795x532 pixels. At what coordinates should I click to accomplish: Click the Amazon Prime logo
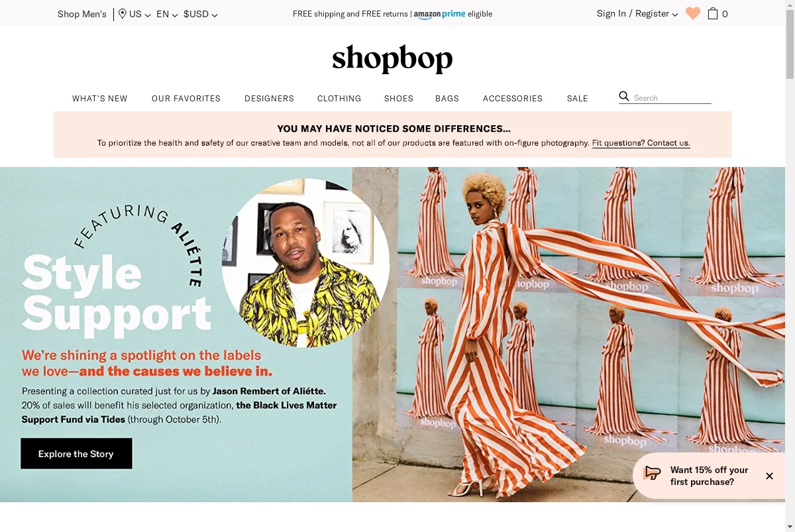point(440,14)
